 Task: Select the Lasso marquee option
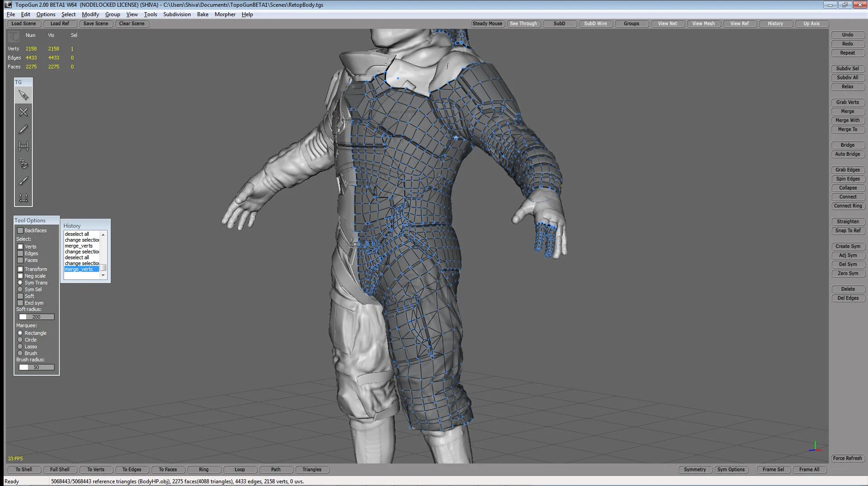click(20, 346)
